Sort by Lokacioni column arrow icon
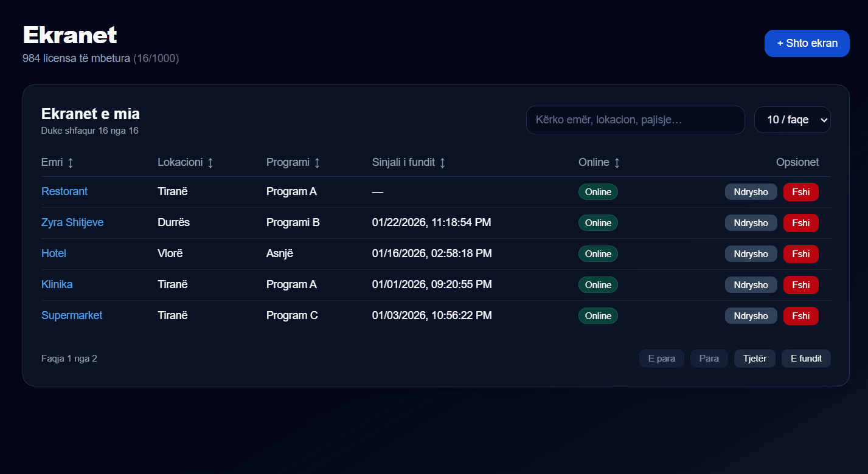This screenshot has height=474, width=868. pyautogui.click(x=210, y=163)
